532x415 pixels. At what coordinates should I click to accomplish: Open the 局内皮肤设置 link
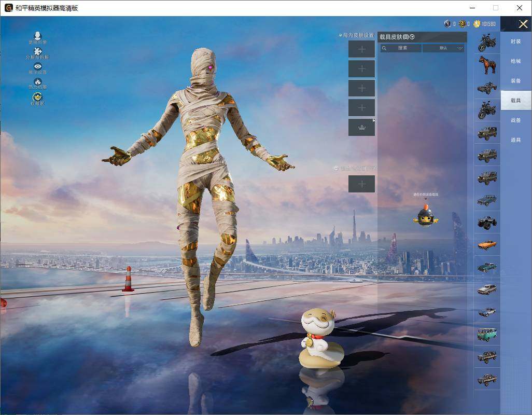click(x=356, y=35)
